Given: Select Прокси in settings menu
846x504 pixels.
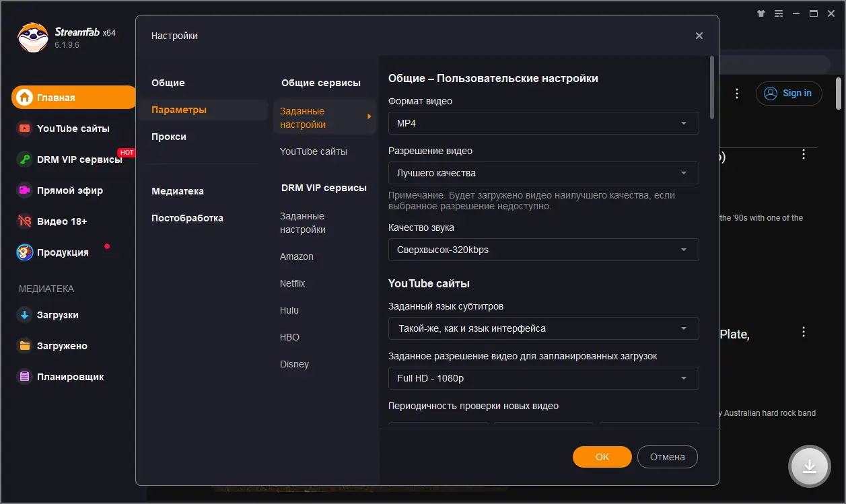Looking at the screenshot, I should pyautogui.click(x=169, y=137).
